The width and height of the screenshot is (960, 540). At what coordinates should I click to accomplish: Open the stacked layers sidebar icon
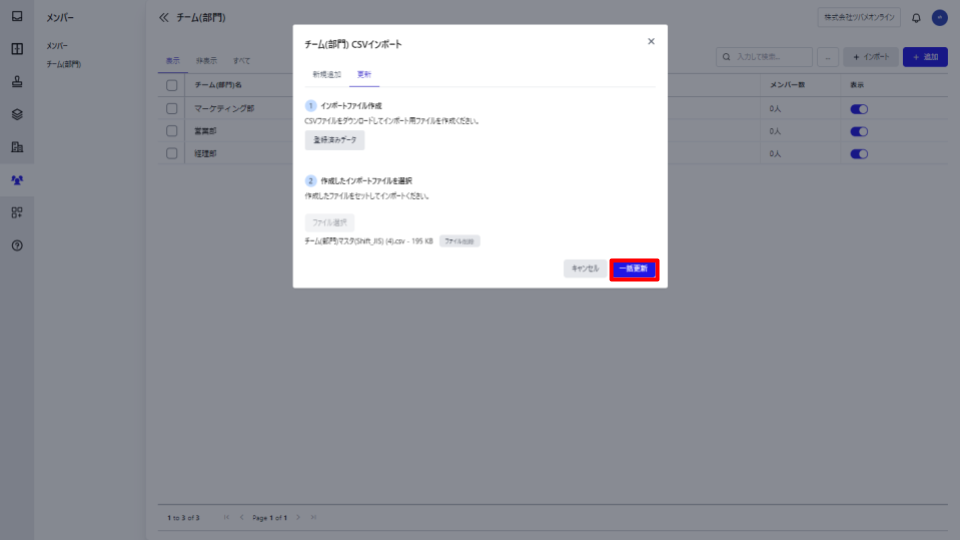pos(17,114)
